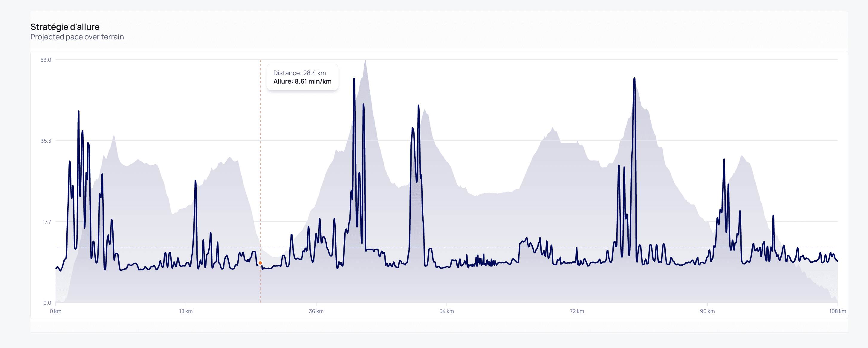Image resolution: width=868 pixels, height=348 pixels.
Task: Click the 17.7 y-axis label
Action: tap(47, 221)
